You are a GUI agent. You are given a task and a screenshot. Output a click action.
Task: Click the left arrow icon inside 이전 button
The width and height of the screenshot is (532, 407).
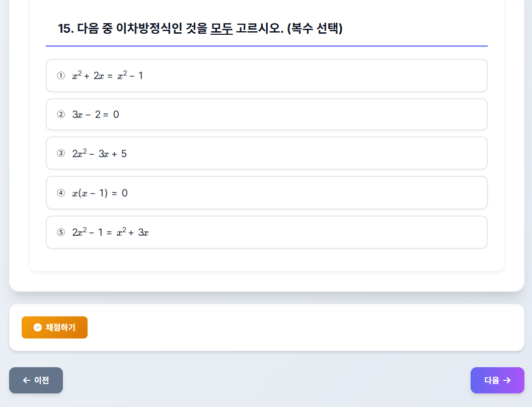pos(26,380)
